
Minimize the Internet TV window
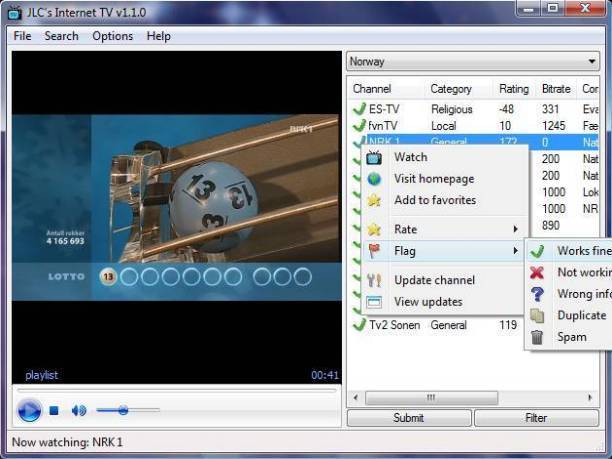click(x=529, y=9)
